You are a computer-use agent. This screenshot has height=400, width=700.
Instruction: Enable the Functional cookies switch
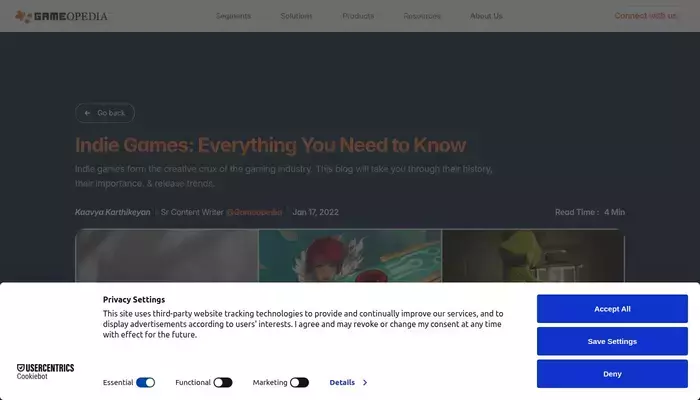click(223, 383)
